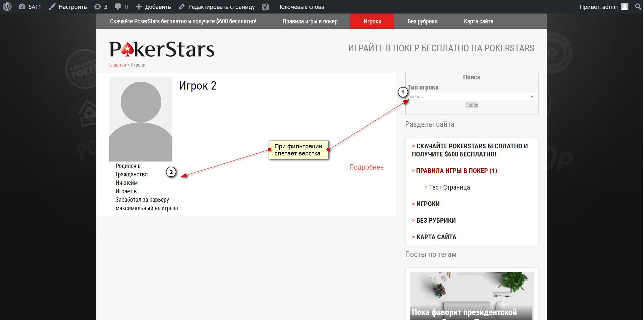Viewport: 644px width, 320px height.
Task: Click the Заработал за карьеру label
Action: [142, 200]
